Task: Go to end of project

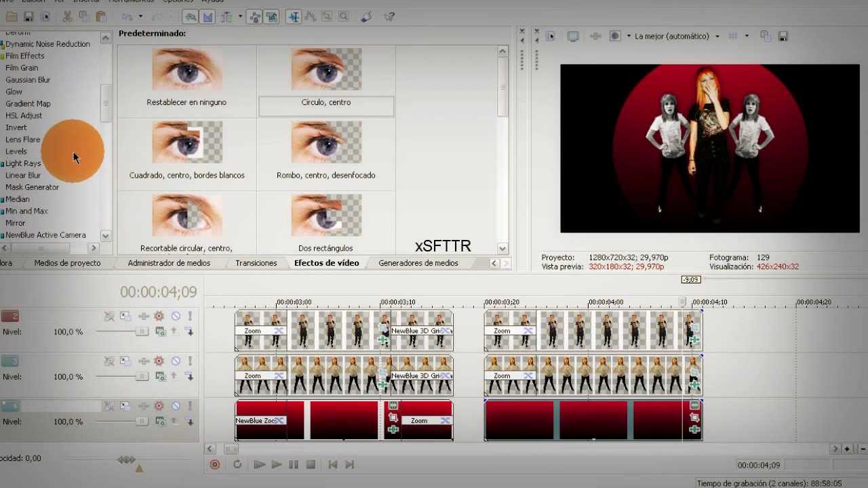Action: click(x=349, y=464)
